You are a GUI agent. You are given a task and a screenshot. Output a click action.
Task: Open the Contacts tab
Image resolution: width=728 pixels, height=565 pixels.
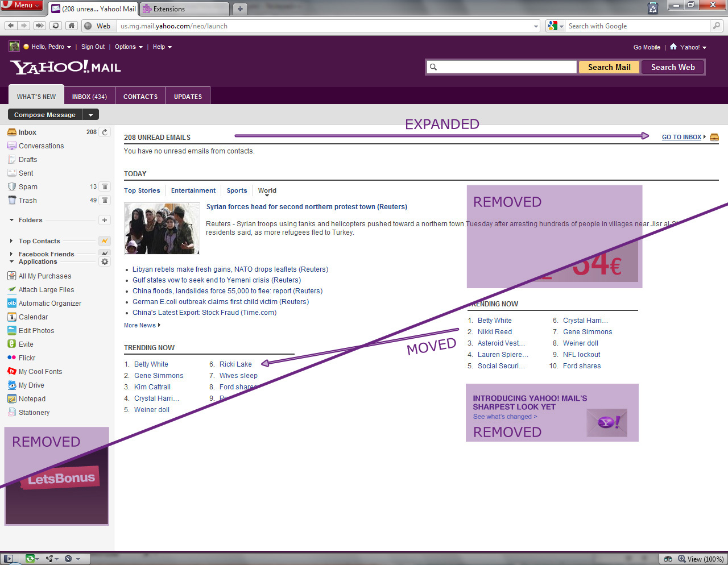point(140,95)
